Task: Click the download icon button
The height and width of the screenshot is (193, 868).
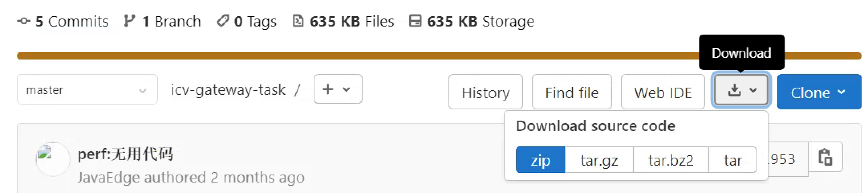Action: pos(740,90)
